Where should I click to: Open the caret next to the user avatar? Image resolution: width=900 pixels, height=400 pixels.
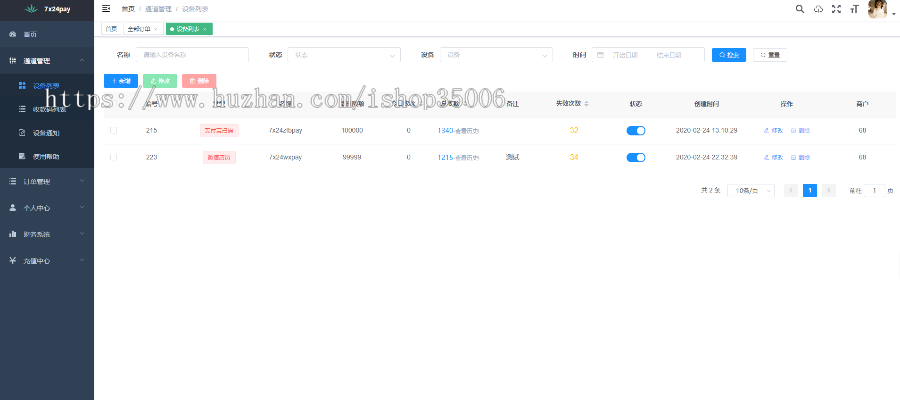(893, 15)
